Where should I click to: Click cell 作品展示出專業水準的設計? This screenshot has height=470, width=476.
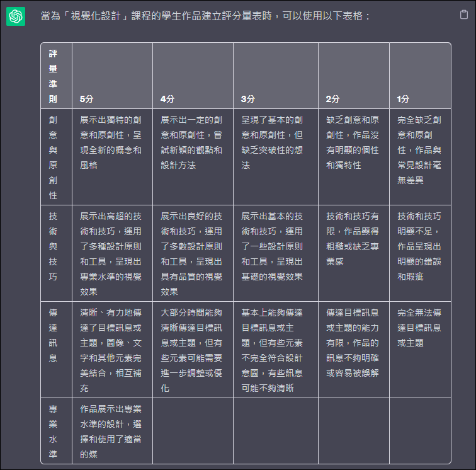pos(112,431)
